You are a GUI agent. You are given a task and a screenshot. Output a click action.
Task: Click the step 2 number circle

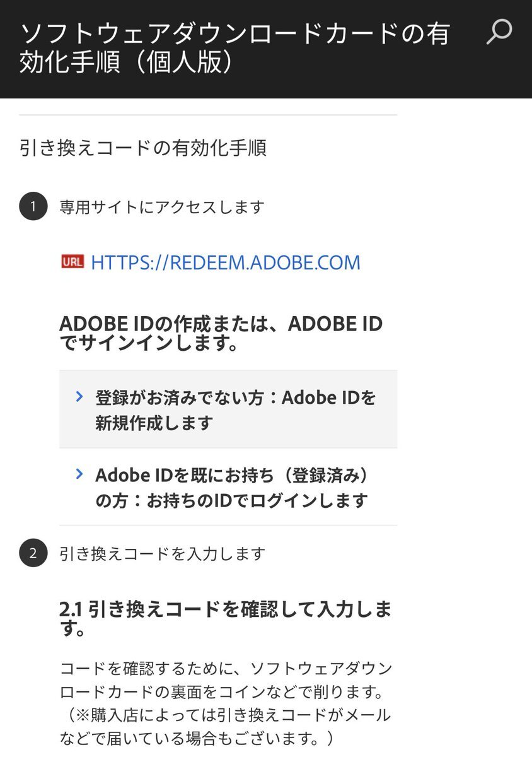33,553
